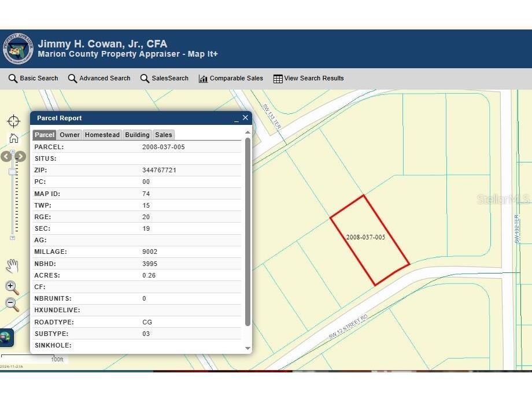
Task: Open the Building tab
Action: click(x=137, y=135)
